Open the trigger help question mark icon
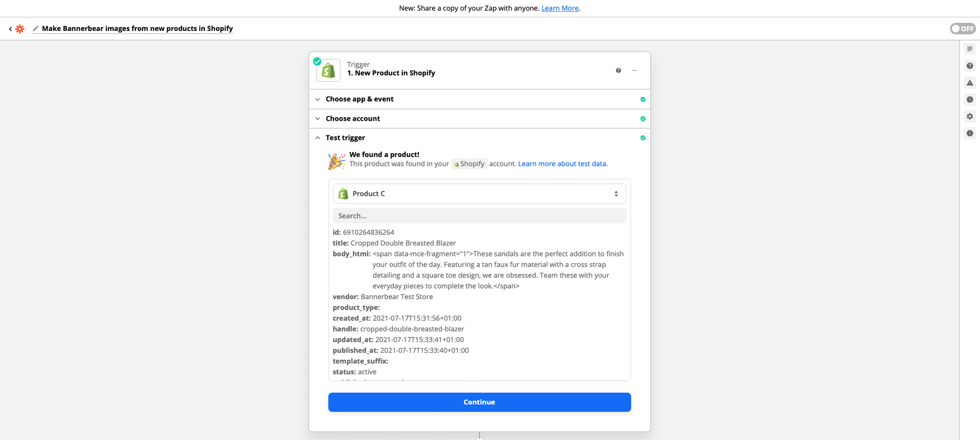The width and height of the screenshot is (980, 440). [x=618, y=71]
